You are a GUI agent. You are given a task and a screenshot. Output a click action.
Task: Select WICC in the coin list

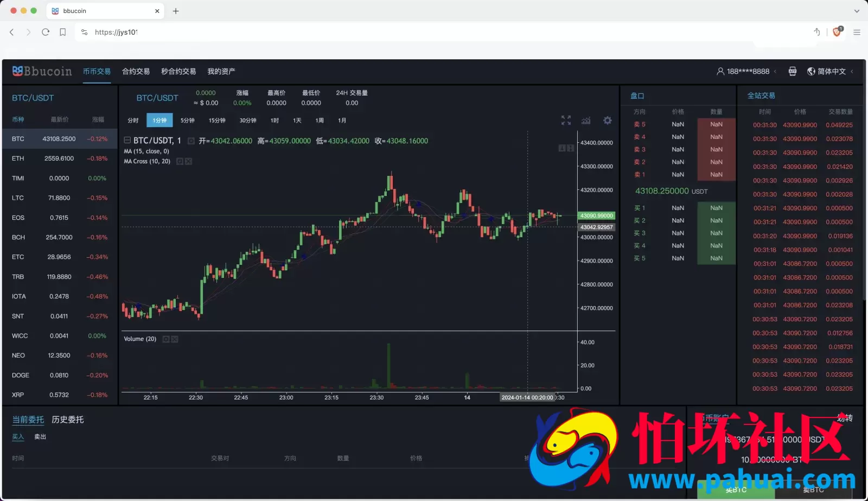[60, 336]
